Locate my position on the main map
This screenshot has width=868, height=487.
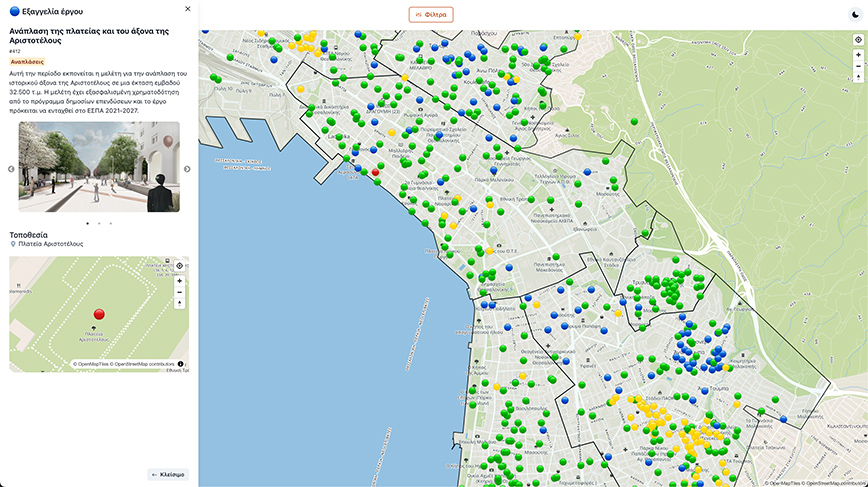tap(858, 40)
